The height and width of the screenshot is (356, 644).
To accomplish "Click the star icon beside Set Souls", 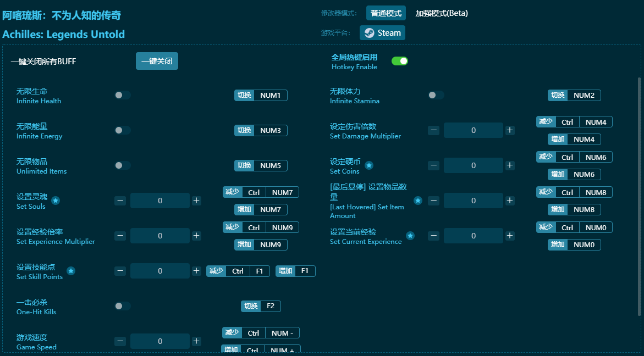I will (56, 201).
